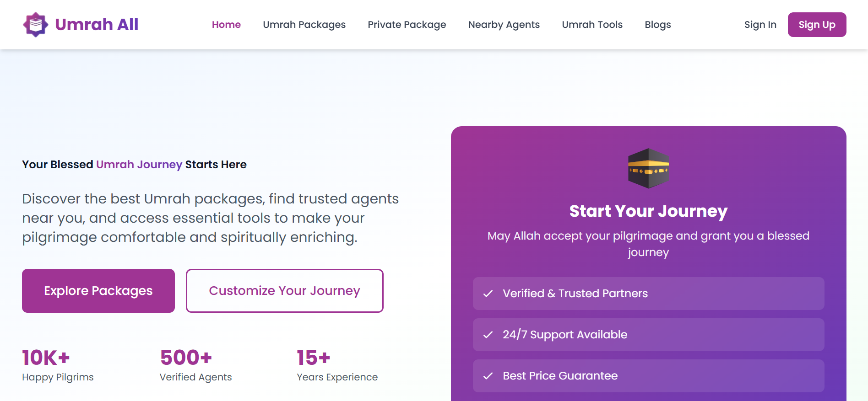Click the Start Your Journey heading

[x=648, y=211]
